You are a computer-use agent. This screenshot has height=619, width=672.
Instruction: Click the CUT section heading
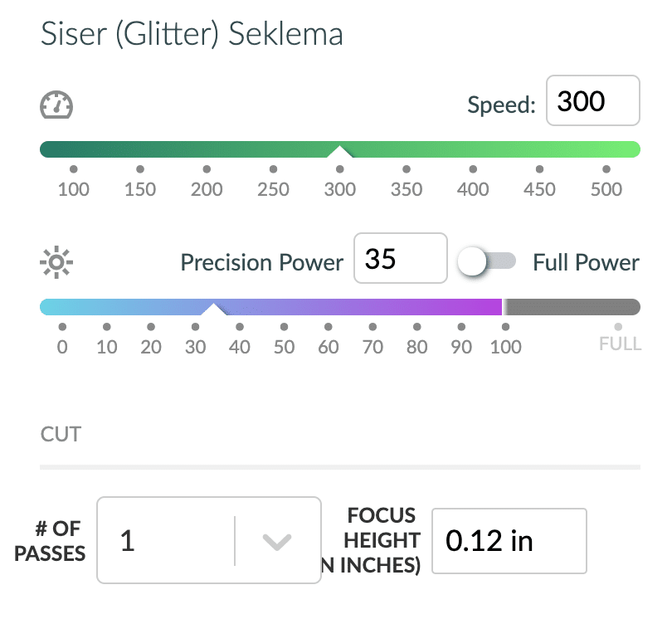[61, 434]
